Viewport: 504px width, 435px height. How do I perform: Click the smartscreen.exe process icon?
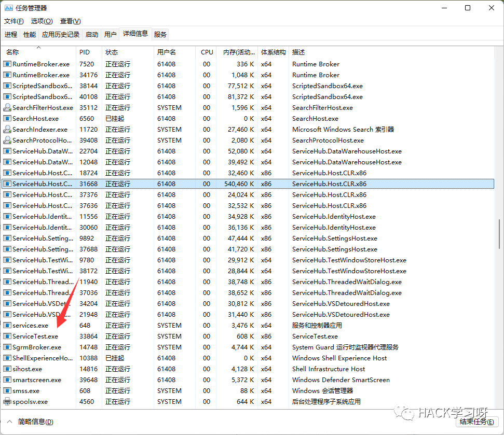point(7,380)
